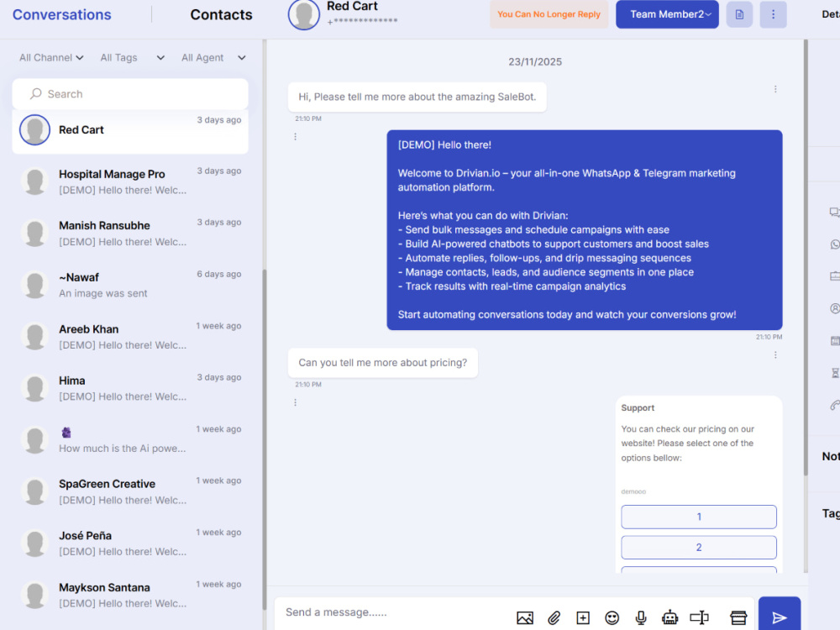Open the ~Nawaf conversation
This screenshot has height=630, width=840.
[130, 285]
